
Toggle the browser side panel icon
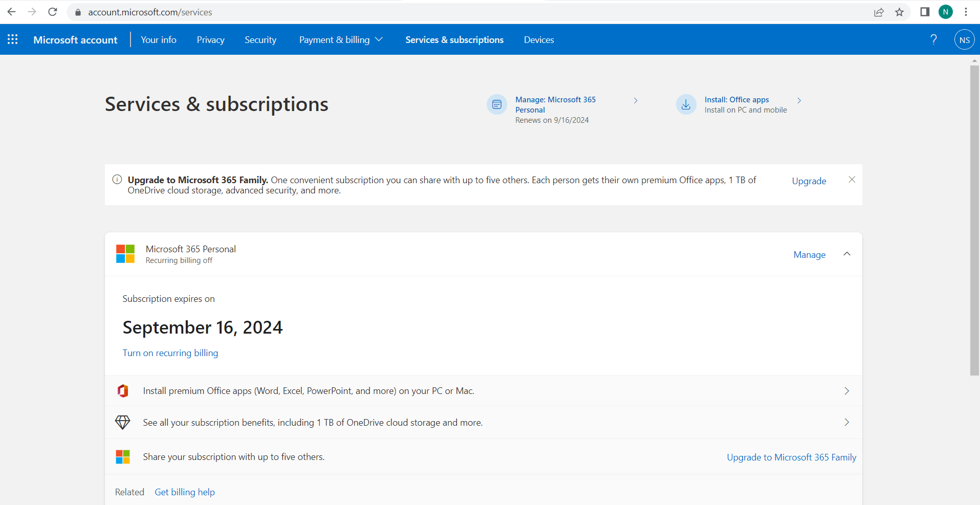pos(925,12)
